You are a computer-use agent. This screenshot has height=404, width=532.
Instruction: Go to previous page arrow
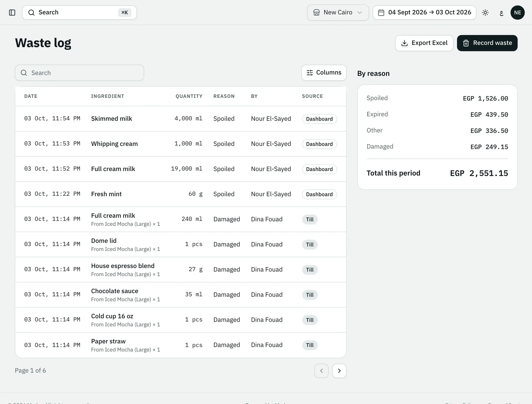(x=321, y=371)
